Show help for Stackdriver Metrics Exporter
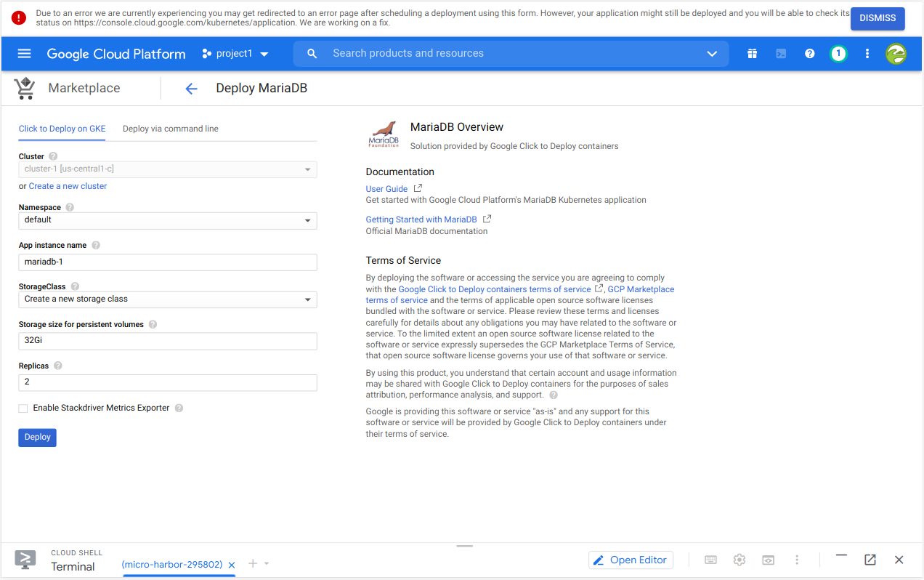Viewport: 924px width, 580px height. point(179,408)
